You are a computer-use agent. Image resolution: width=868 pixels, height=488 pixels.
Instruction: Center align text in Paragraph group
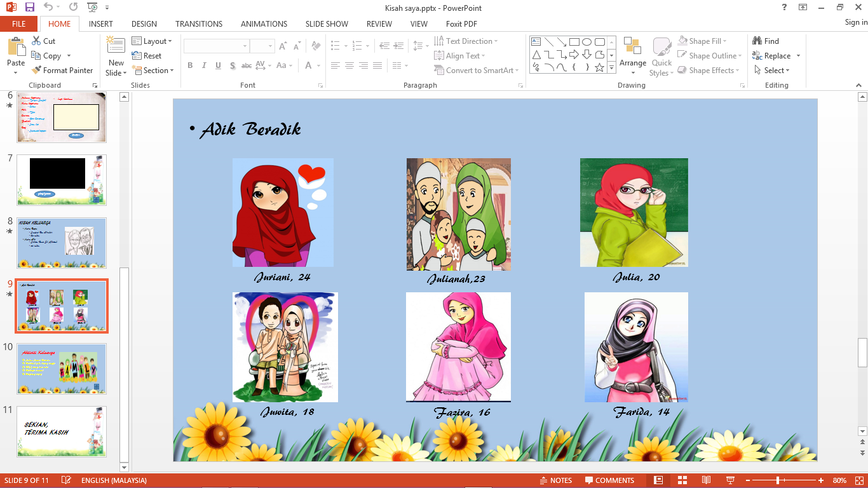click(349, 65)
